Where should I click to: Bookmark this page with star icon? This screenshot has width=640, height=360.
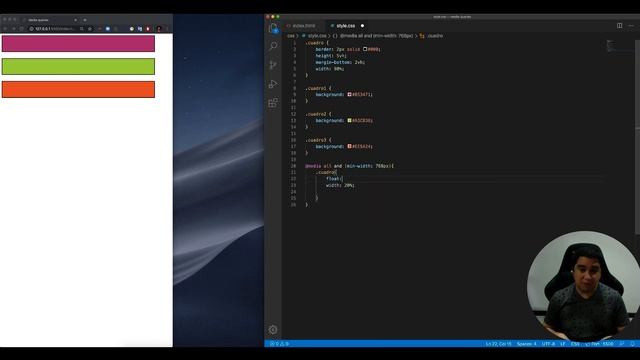coord(90,29)
